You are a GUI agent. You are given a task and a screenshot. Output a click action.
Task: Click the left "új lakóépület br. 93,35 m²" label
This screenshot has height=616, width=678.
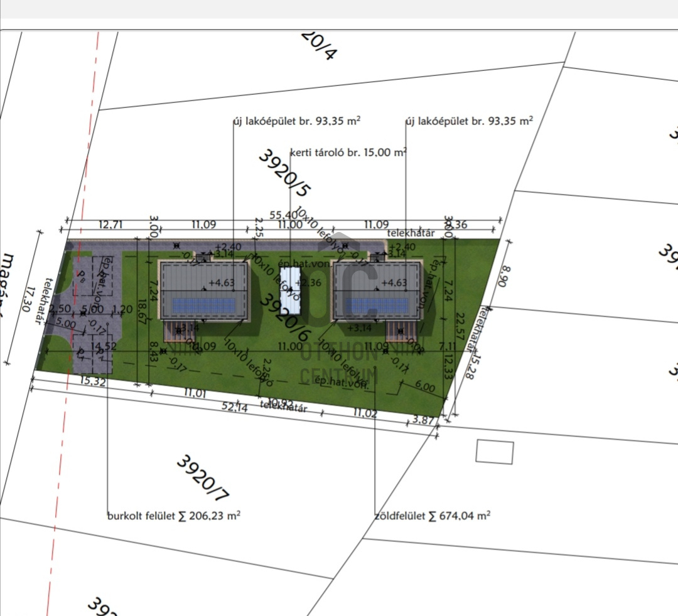296,120
